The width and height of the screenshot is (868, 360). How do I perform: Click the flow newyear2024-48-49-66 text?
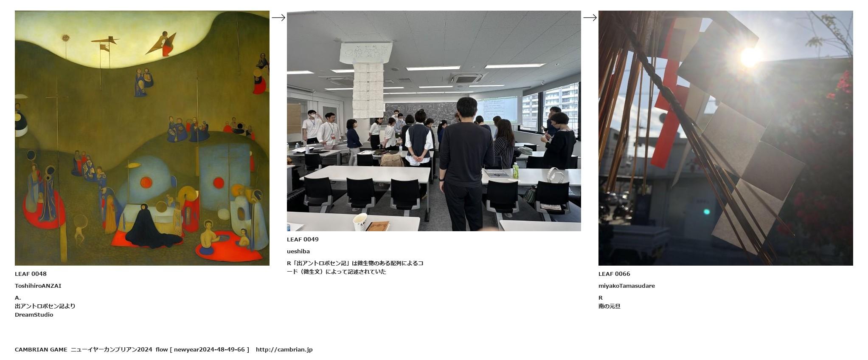pyautogui.click(x=202, y=349)
